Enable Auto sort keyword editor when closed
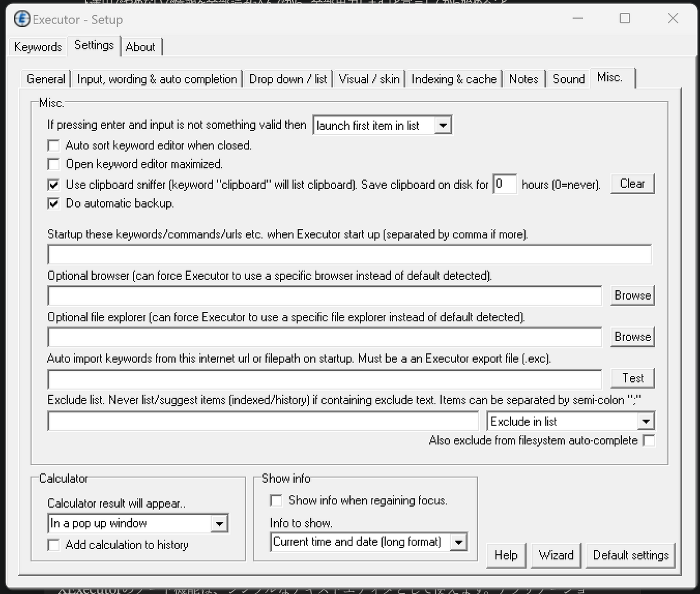The width and height of the screenshot is (700, 594). pos(54,145)
